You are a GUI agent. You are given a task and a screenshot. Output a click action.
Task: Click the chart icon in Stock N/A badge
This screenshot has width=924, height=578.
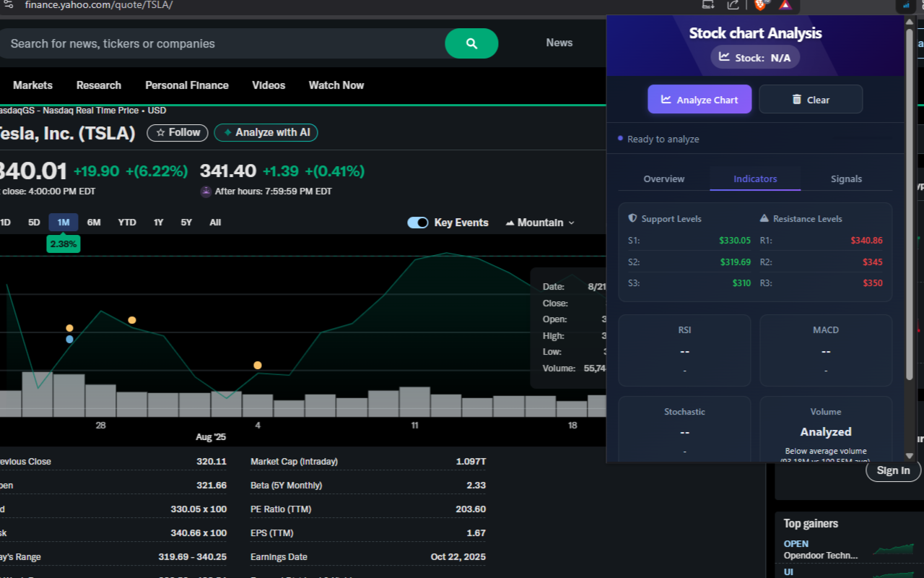click(x=725, y=57)
